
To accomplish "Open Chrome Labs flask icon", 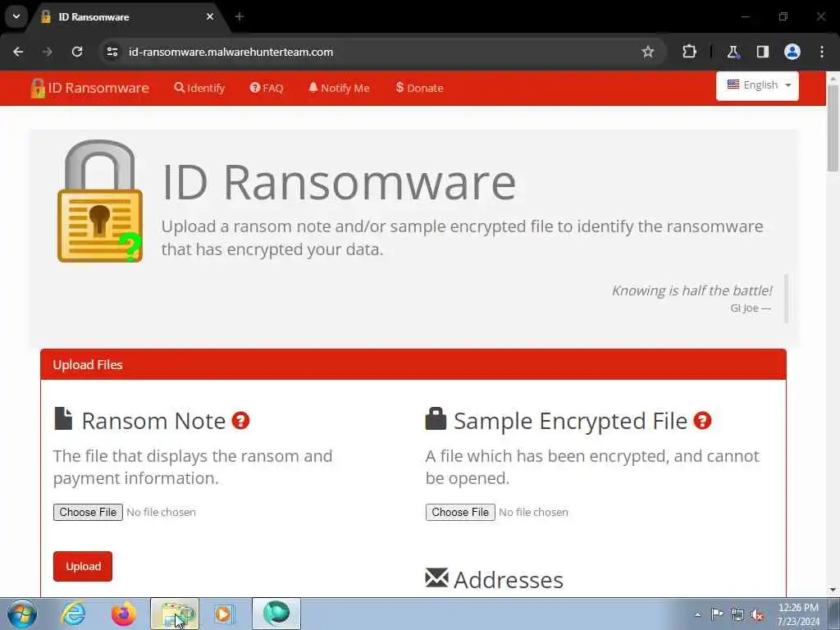I will (x=733, y=52).
